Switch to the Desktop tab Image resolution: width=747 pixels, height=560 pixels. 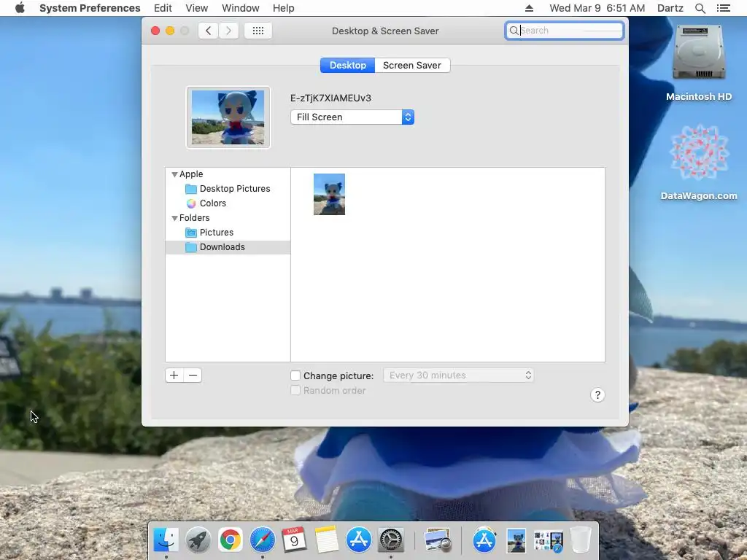click(348, 65)
